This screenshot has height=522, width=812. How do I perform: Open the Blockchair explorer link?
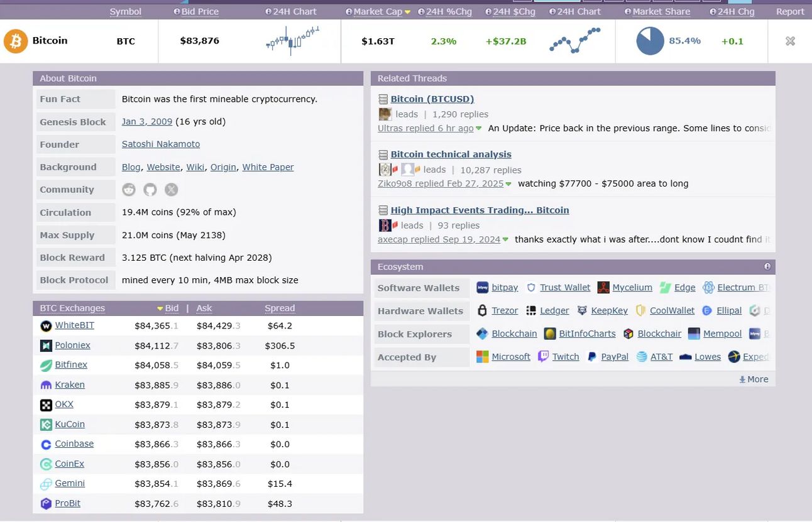click(659, 334)
